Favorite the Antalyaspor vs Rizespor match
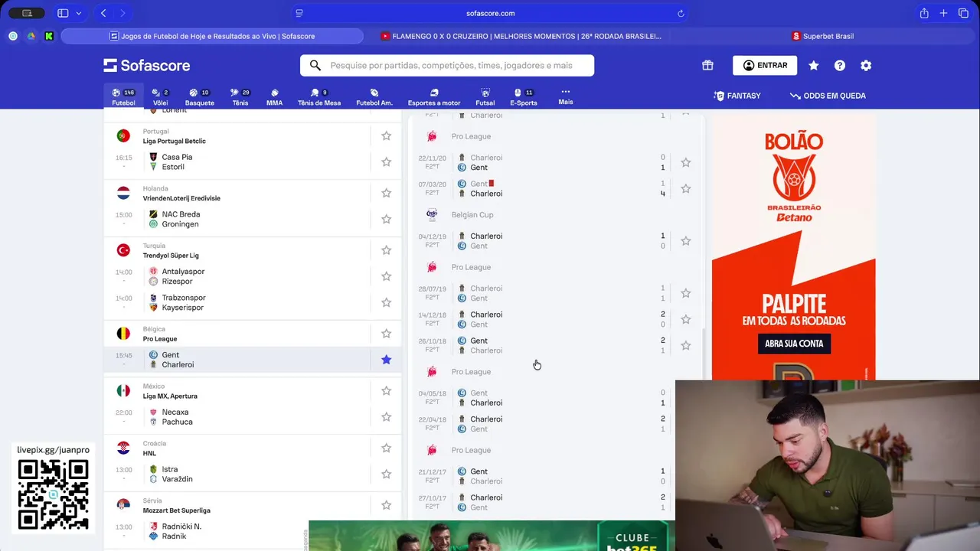This screenshot has width=980, height=551. click(387, 276)
